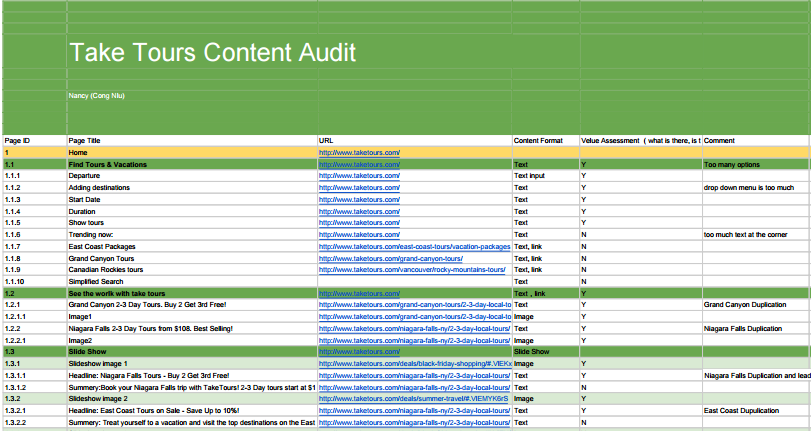Select the 'Y' value cell in Duration row
Image resolution: width=811 pixels, height=431 pixels.
(641, 212)
